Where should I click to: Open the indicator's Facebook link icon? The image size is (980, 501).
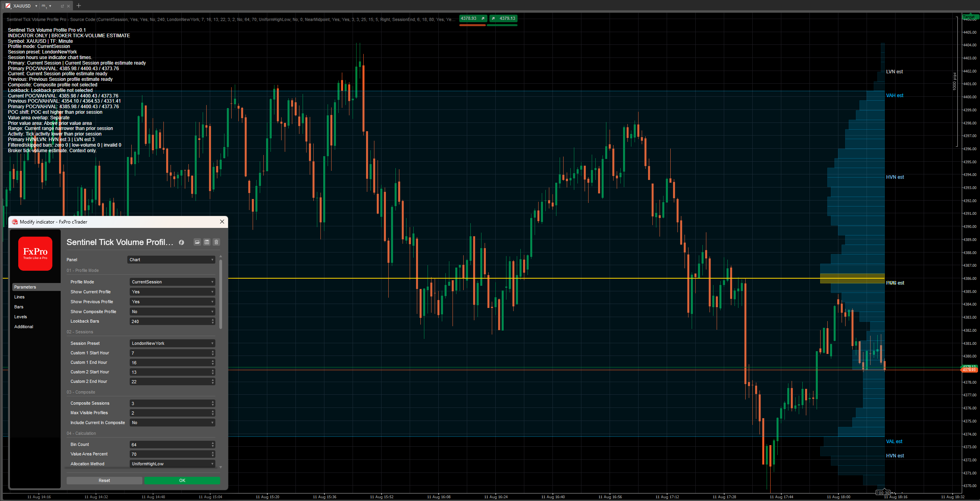[181, 242]
